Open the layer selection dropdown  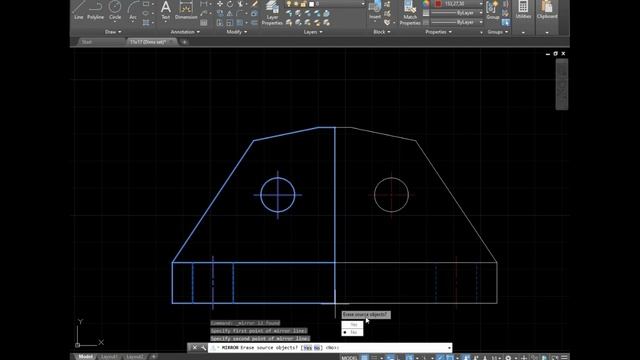(x=363, y=4)
